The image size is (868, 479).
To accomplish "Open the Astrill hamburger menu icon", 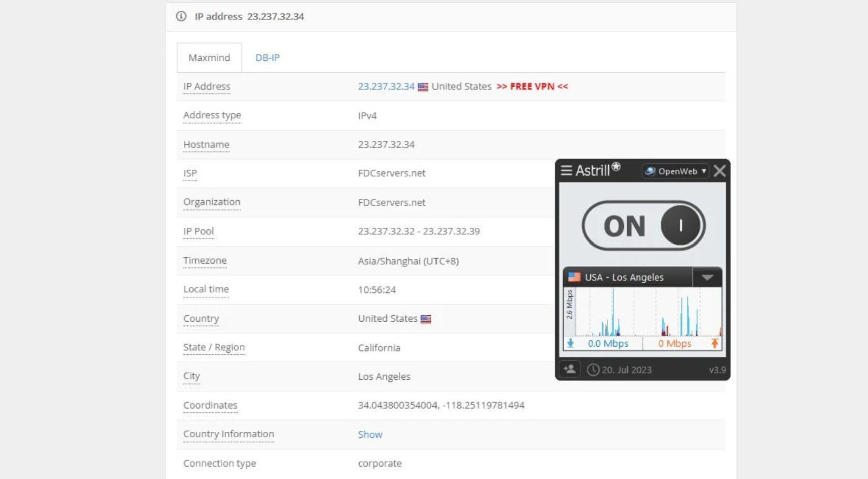I will (566, 171).
